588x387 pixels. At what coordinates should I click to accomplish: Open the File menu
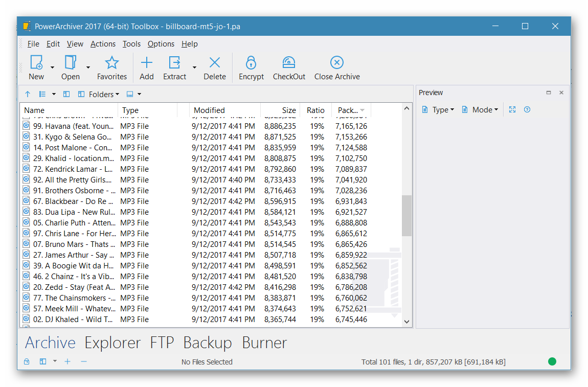33,44
